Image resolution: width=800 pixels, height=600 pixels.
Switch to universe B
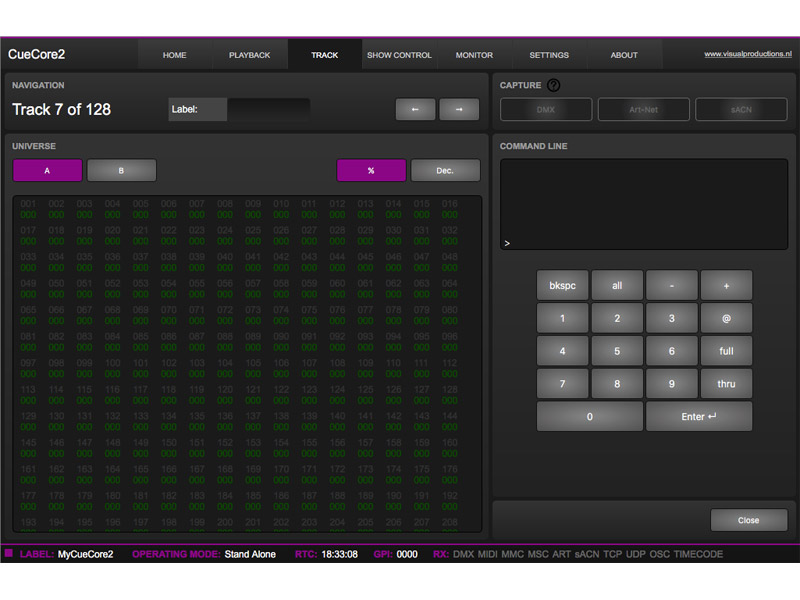coord(121,171)
